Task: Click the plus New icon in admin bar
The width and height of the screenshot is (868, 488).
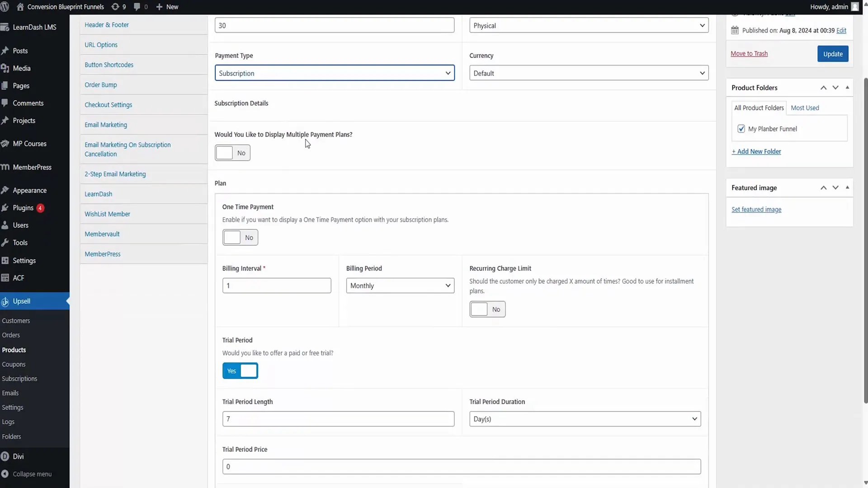Action: [159, 7]
